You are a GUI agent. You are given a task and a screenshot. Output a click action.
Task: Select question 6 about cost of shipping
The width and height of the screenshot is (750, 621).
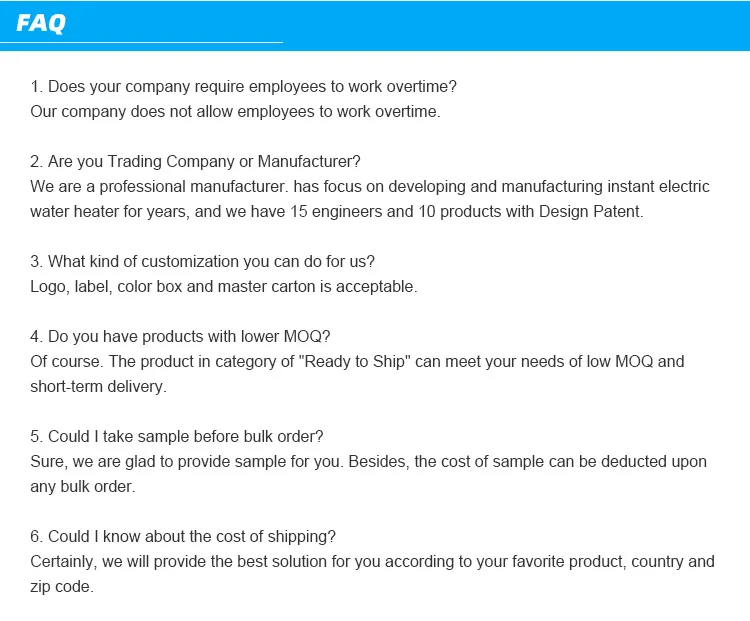click(183, 537)
